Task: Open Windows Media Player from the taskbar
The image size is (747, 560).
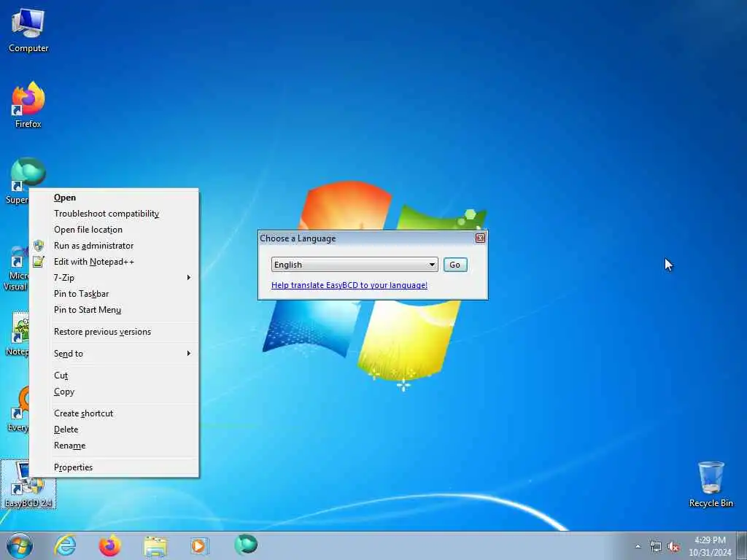Action: (199, 545)
